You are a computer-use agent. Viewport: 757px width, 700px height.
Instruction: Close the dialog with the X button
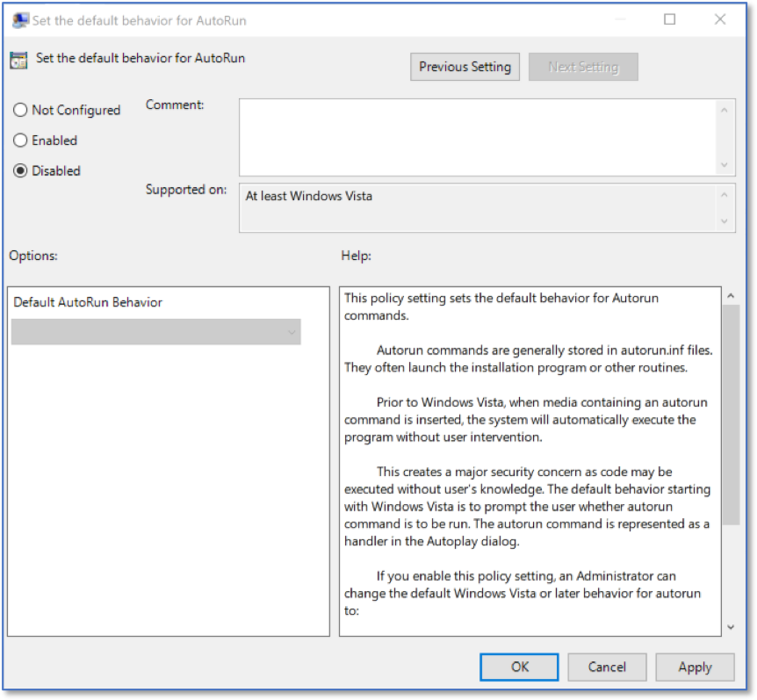click(x=720, y=19)
